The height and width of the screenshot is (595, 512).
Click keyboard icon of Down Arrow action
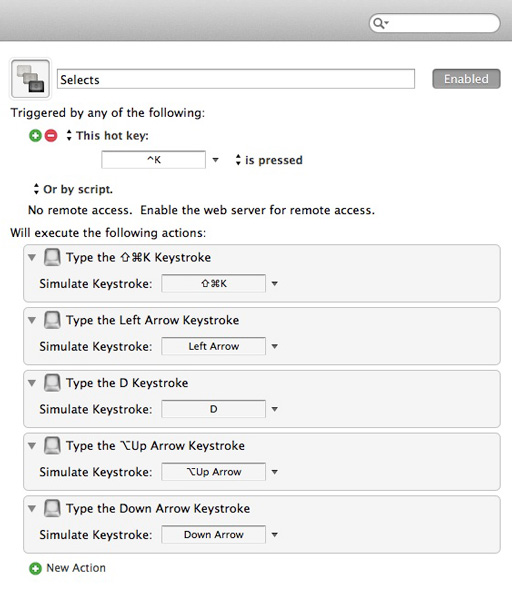[52, 508]
